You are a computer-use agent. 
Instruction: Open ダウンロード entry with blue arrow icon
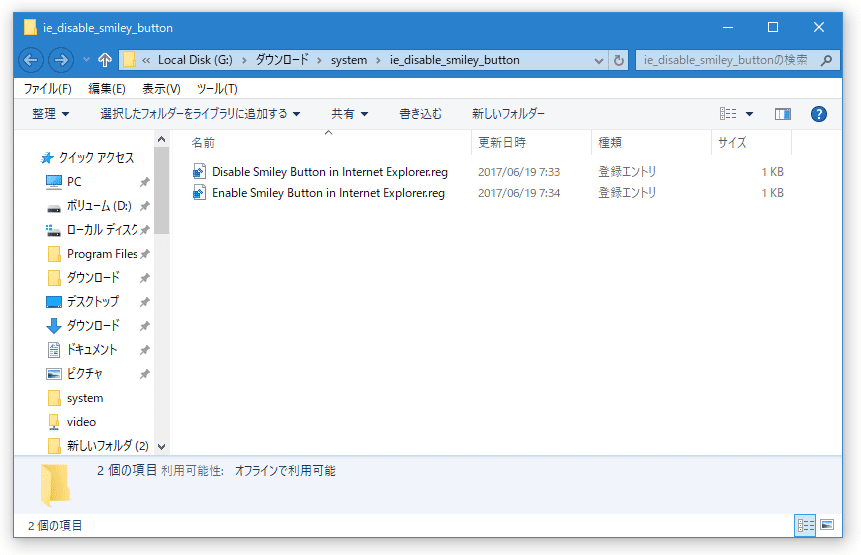coord(93,326)
